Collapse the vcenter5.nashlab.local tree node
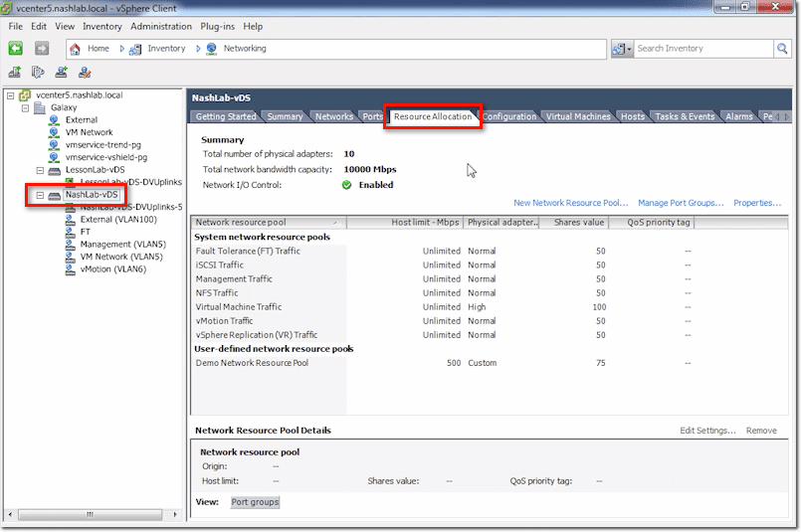 pos(10,95)
